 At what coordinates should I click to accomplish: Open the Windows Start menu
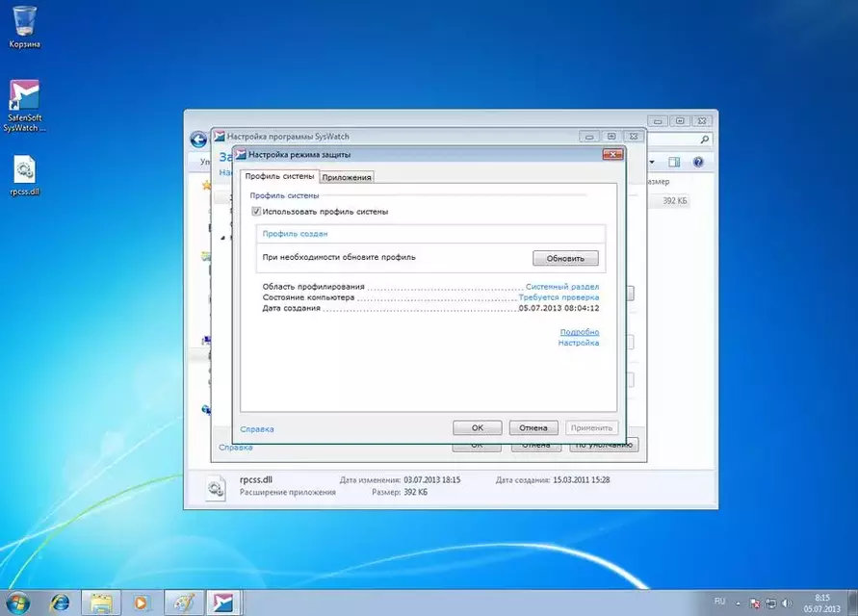point(17,603)
